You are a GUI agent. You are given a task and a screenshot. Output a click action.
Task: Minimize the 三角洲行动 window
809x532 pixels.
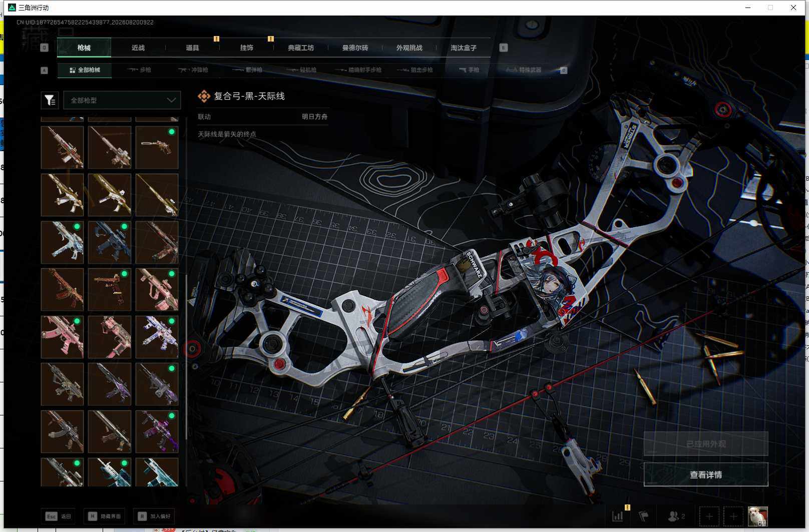(x=748, y=8)
